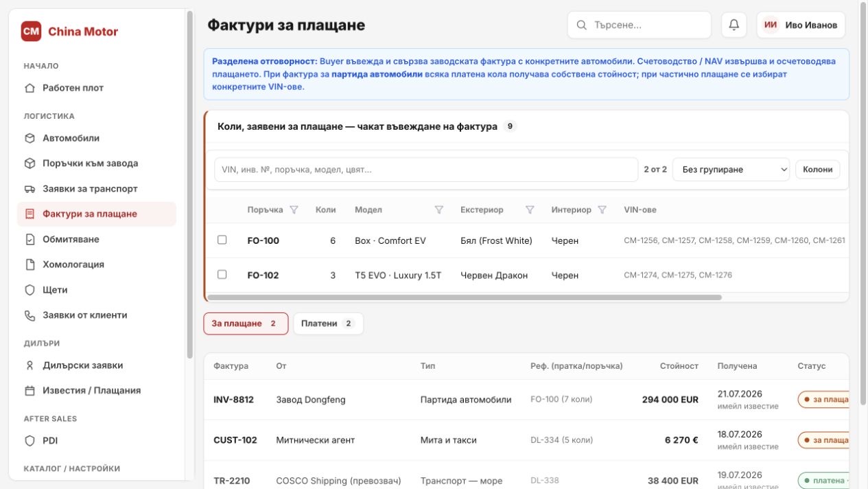Screen dimensions: 868x489
Task: Click the 294 000 EUR amount
Action: click(670, 400)
